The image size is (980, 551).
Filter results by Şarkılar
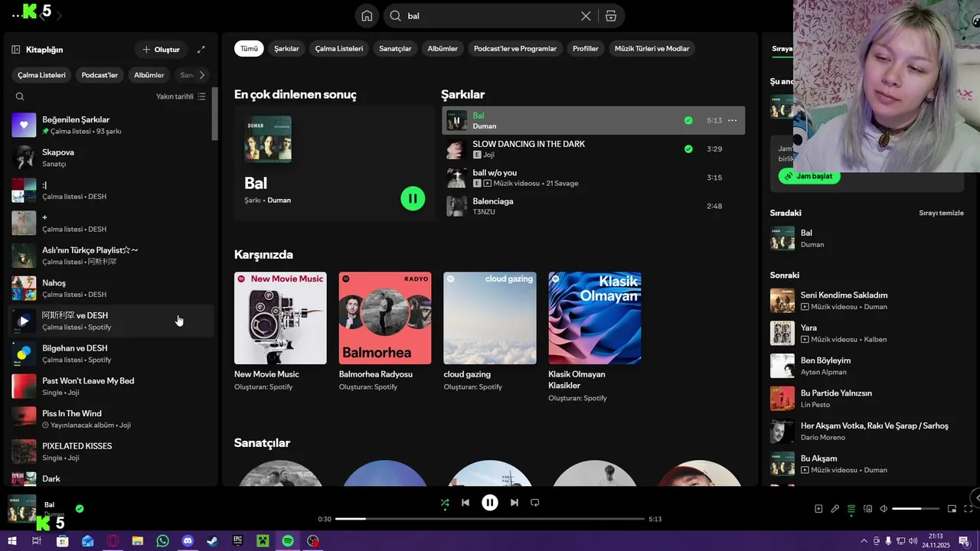[286, 48]
